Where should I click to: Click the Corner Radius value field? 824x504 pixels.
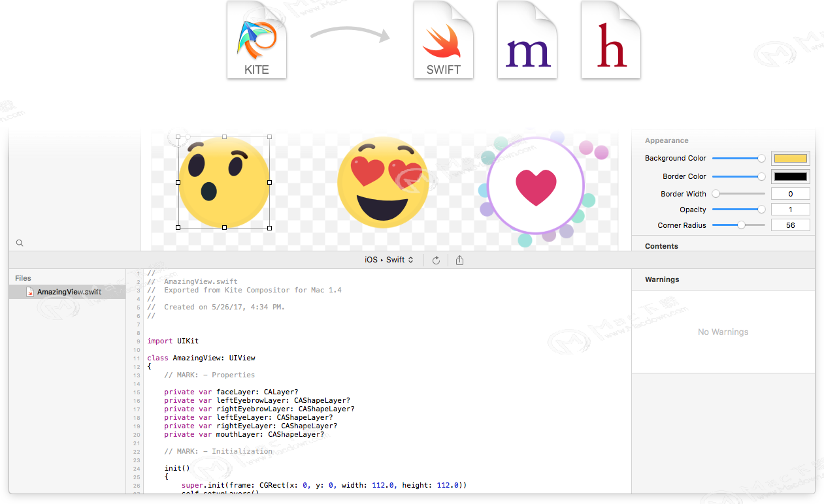coord(791,225)
